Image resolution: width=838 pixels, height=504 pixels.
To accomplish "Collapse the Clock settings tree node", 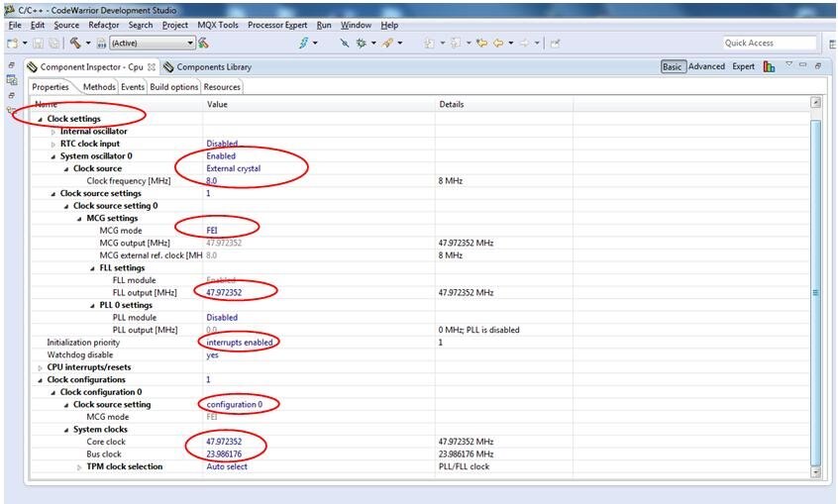I will pos(41,119).
